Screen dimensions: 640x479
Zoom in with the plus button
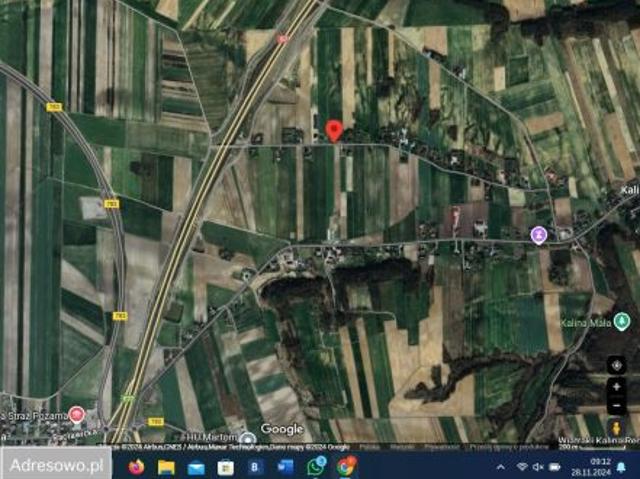(616, 386)
